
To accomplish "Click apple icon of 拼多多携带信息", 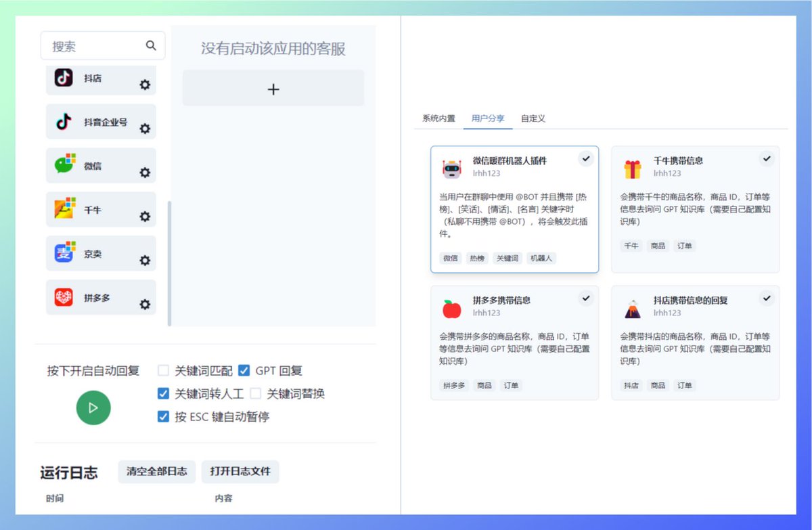I will pos(451,309).
